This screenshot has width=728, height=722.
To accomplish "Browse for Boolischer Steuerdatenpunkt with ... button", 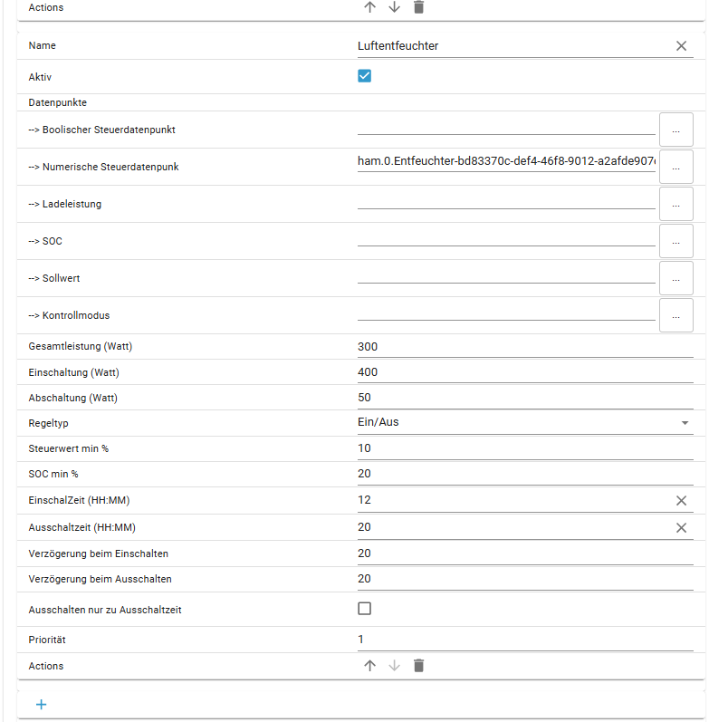I will (675, 130).
